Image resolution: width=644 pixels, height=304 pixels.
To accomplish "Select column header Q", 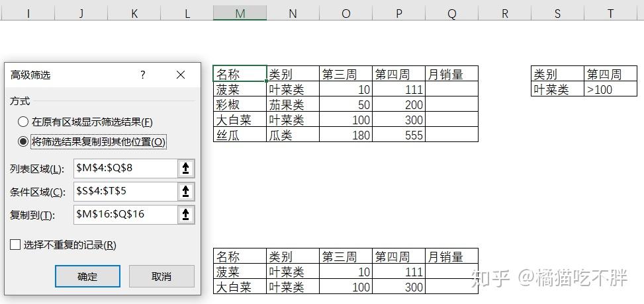I will 452,13.
